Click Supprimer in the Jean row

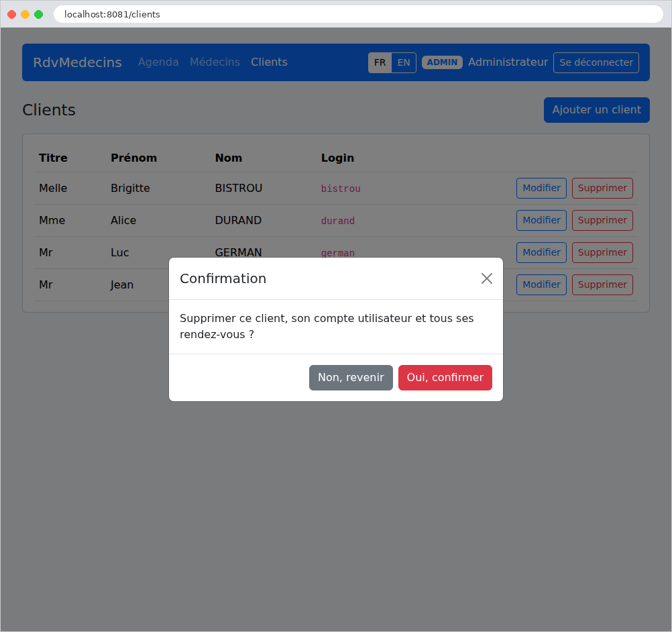[x=602, y=284]
